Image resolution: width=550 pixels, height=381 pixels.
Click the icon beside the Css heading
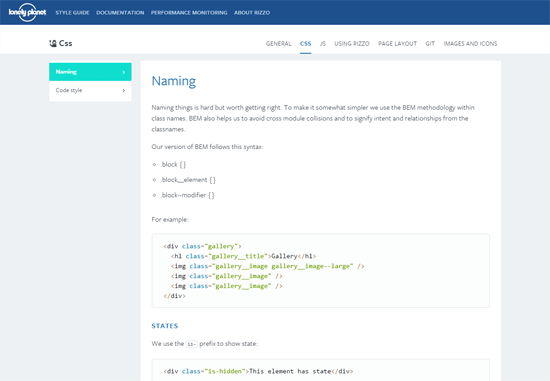pos(53,43)
